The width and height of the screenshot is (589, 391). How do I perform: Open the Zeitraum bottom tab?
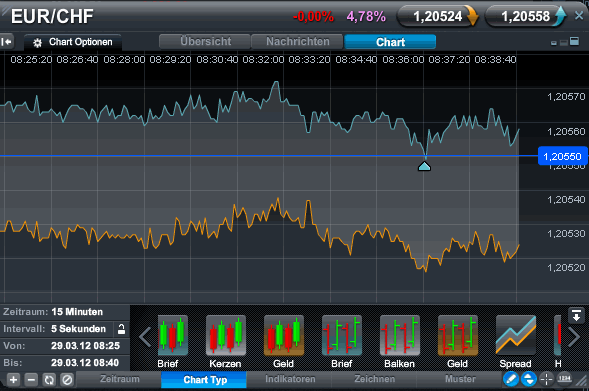point(119,379)
